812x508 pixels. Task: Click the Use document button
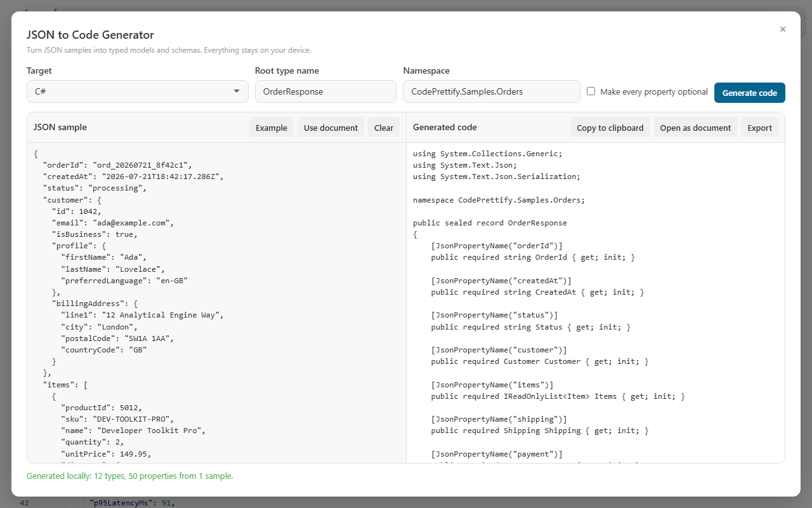click(x=331, y=128)
